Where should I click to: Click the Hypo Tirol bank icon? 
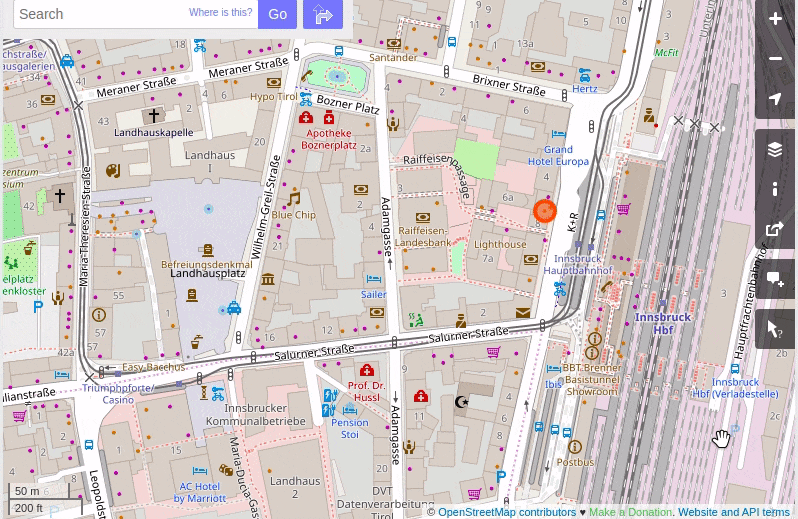pos(274,82)
